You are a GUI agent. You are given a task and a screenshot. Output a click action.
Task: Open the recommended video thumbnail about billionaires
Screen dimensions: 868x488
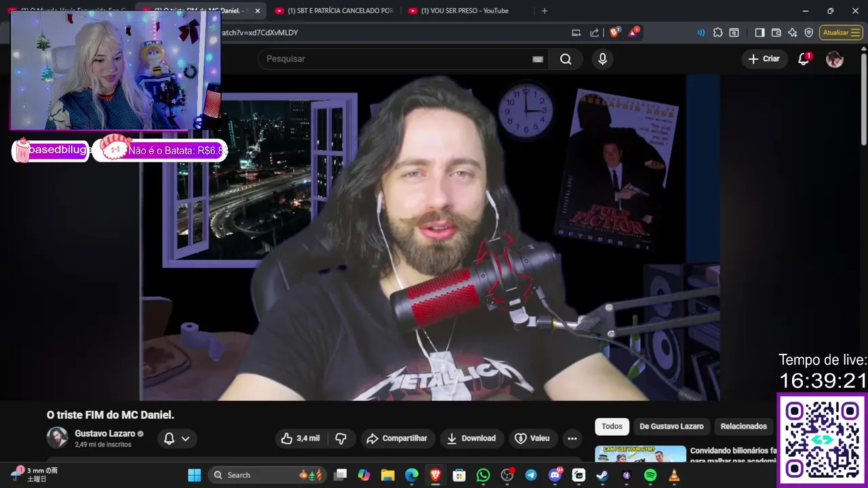(640, 454)
